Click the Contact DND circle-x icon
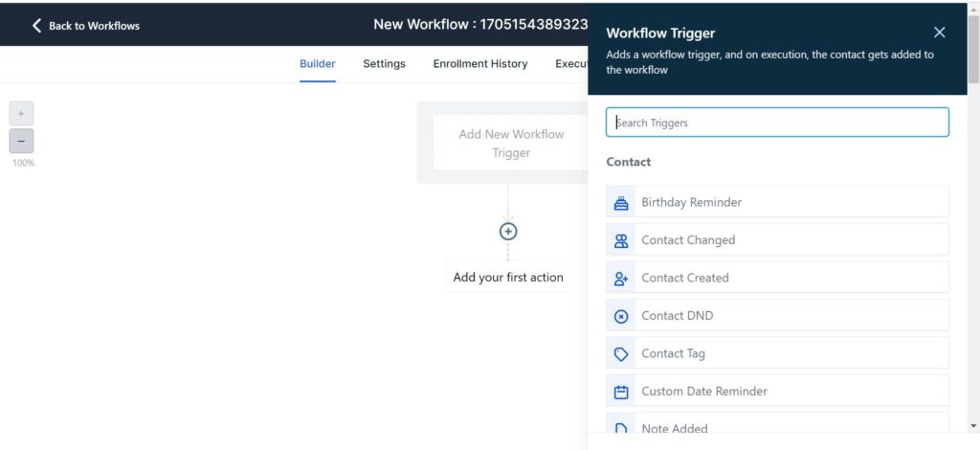The image size is (980, 450). [621, 316]
